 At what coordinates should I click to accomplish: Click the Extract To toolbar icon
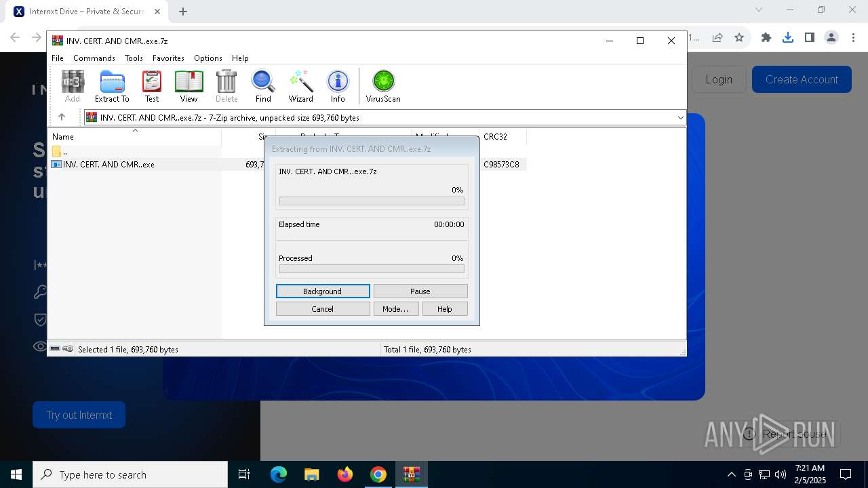pyautogui.click(x=112, y=86)
